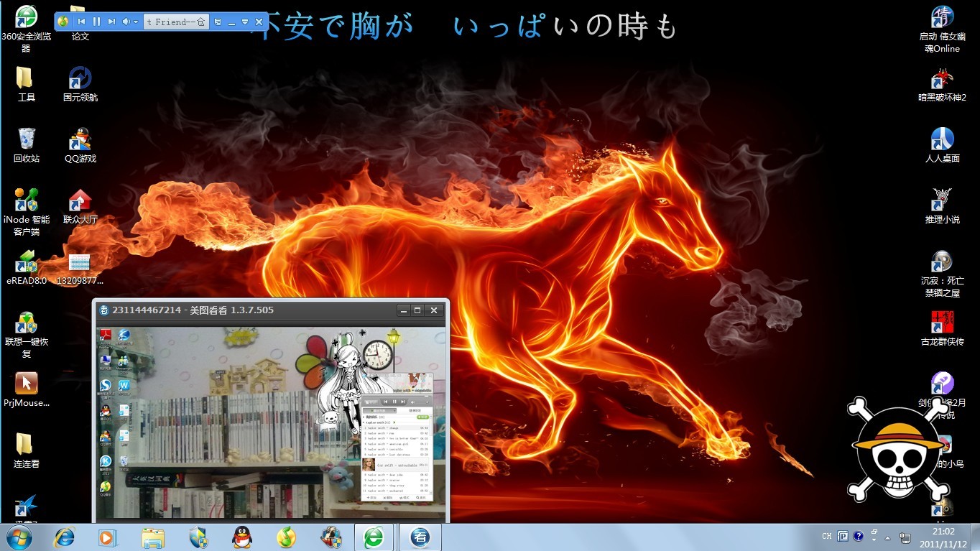Maximize the 美图看看 window
Viewport: 980px width, 551px height.
(417, 310)
